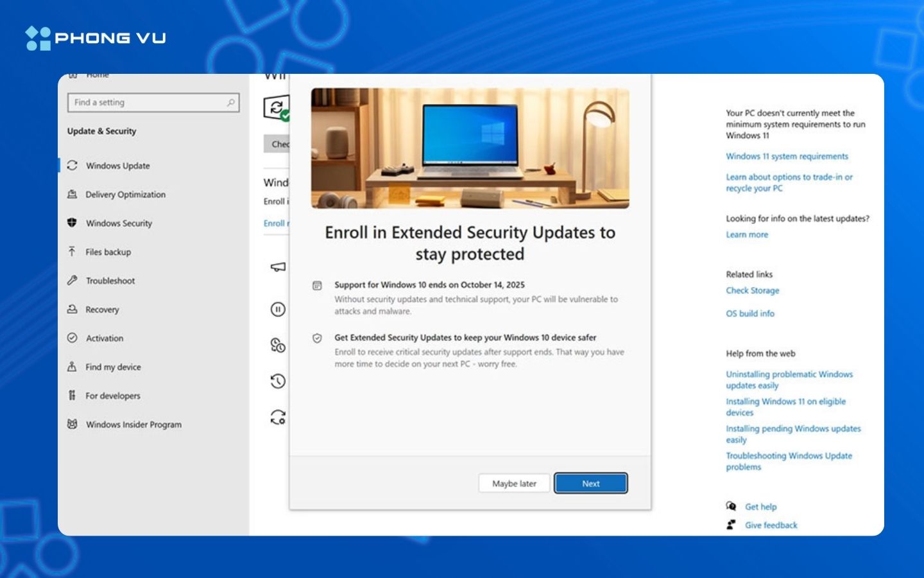
Task: Open Windows Insider Program settings
Action: pos(134,425)
